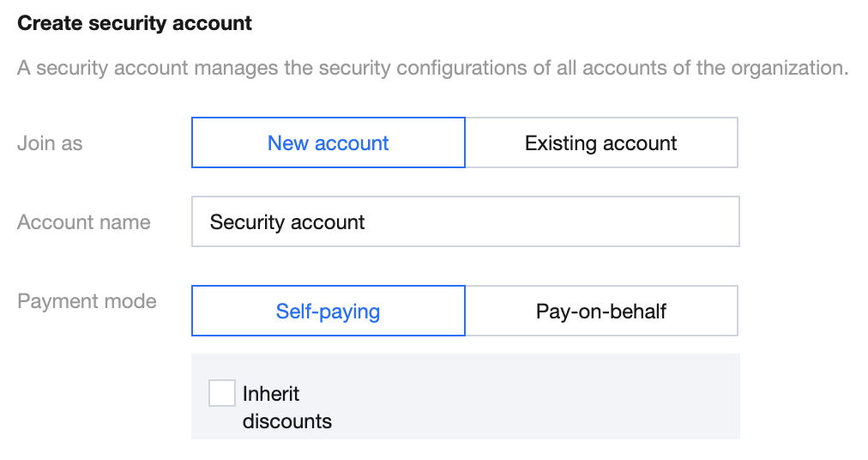The height and width of the screenshot is (460, 868).
Task: Select the New account option
Action: [x=328, y=143]
